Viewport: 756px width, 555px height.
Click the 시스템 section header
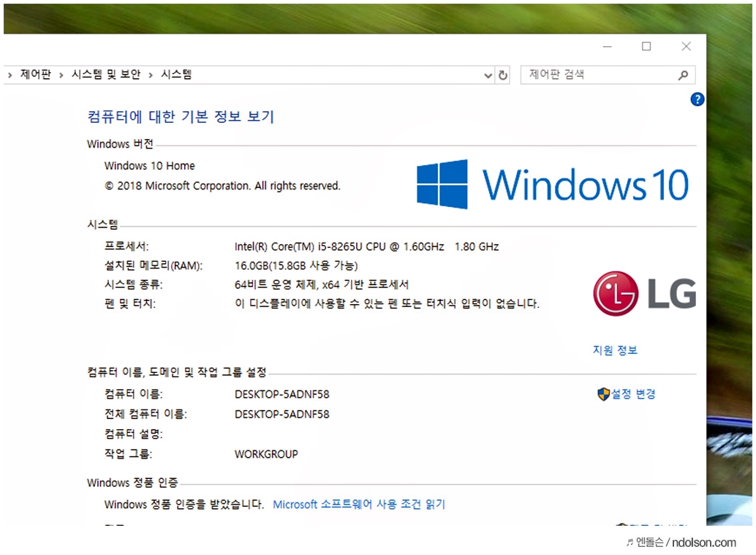coord(102,224)
